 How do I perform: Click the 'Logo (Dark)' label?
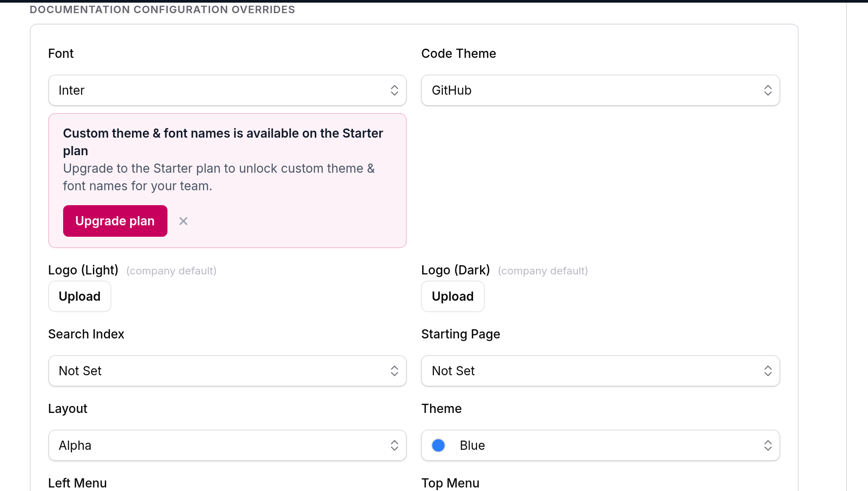pos(455,270)
